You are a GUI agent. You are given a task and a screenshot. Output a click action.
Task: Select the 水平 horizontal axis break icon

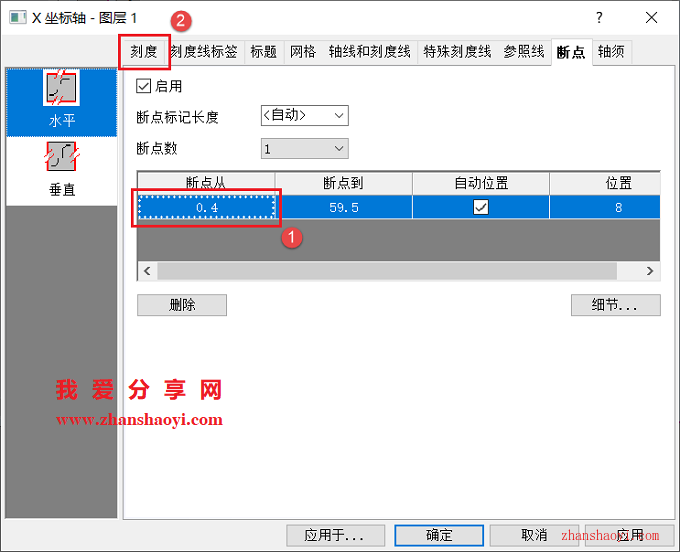tap(61, 102)
